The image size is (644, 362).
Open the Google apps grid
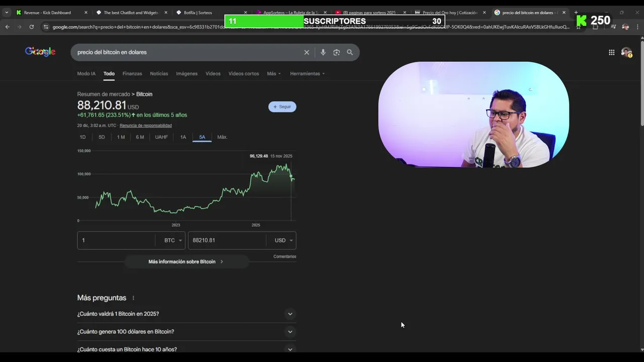pyautogui.click(x=611, y=52)
